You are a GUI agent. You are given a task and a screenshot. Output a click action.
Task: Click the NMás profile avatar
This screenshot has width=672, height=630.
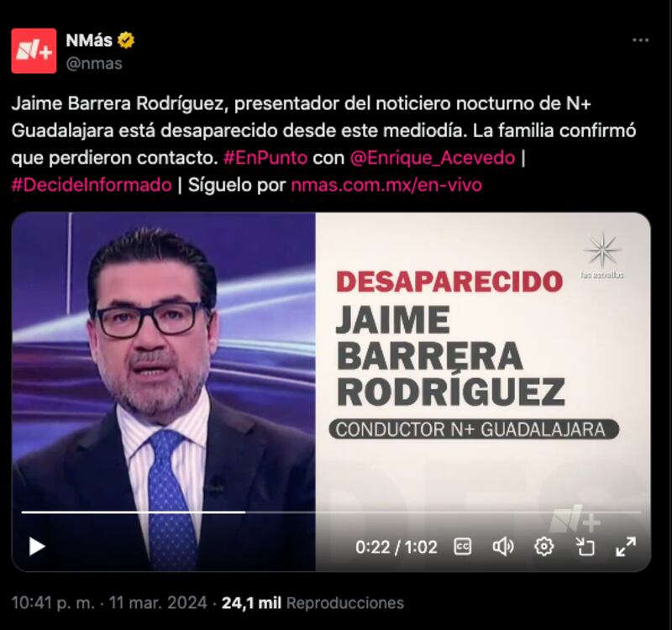pyautogui.click(x=34, y=51)
